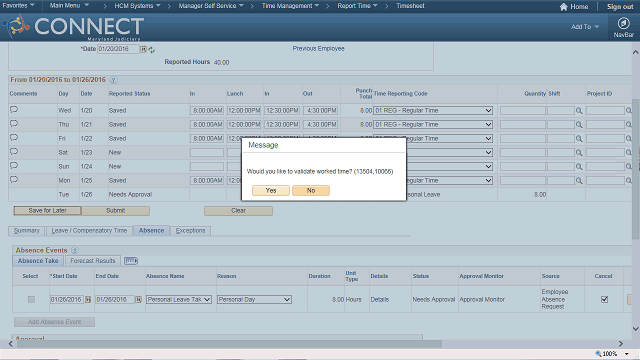Uncheck the Cancel checkbox in absence row
640x360 pixels.
604,299
